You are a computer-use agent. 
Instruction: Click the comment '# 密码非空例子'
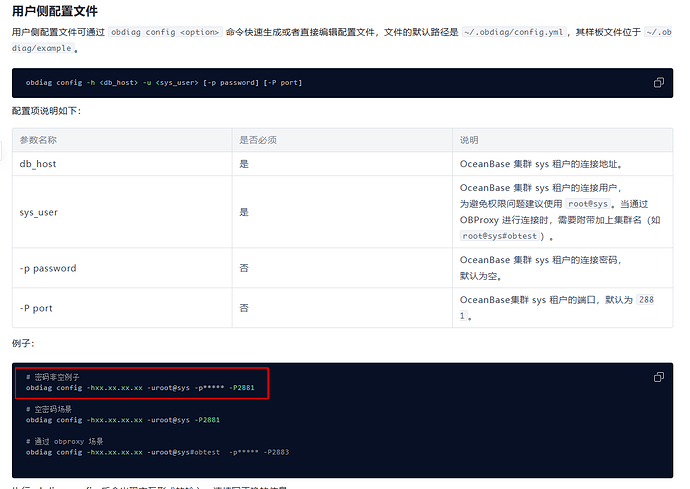point(52,377)
